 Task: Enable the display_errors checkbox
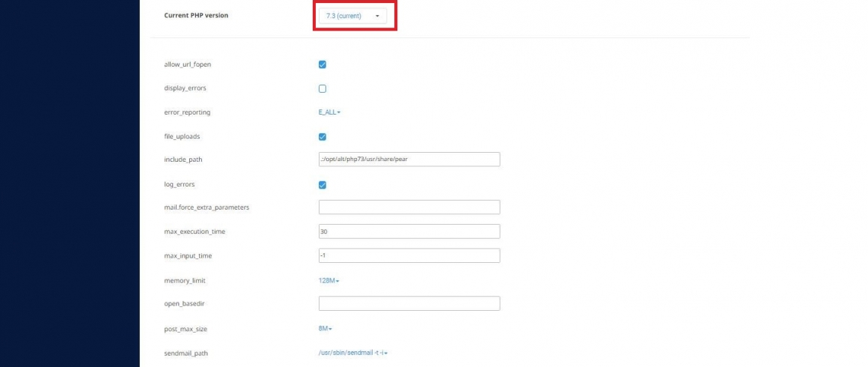(x=323, y=88)
